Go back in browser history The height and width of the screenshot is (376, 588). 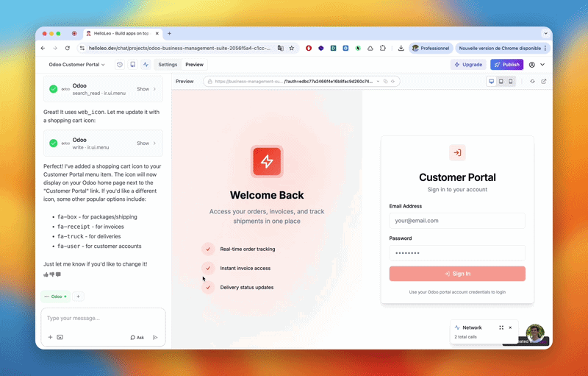pyautogui.click(x=43, y=48)
